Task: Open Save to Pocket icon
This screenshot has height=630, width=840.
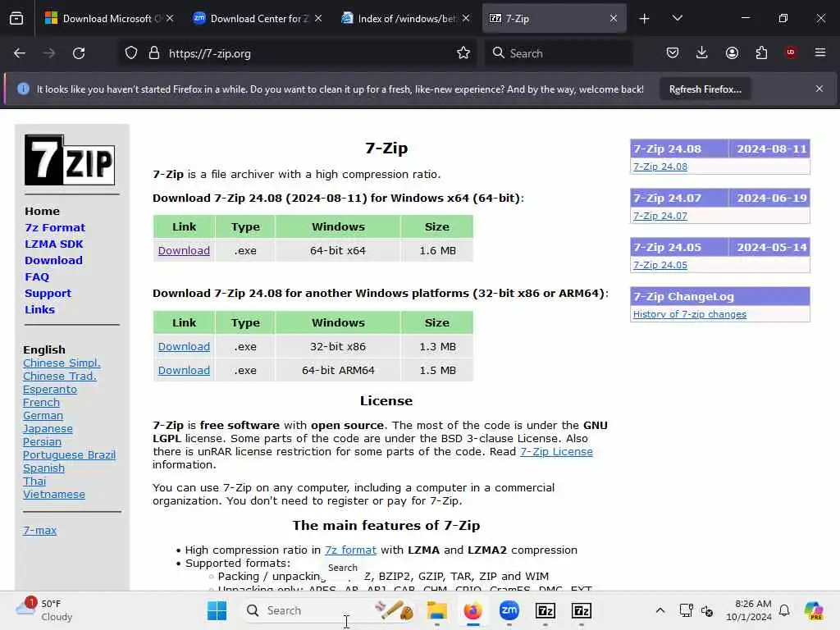Action: point(673,52)
